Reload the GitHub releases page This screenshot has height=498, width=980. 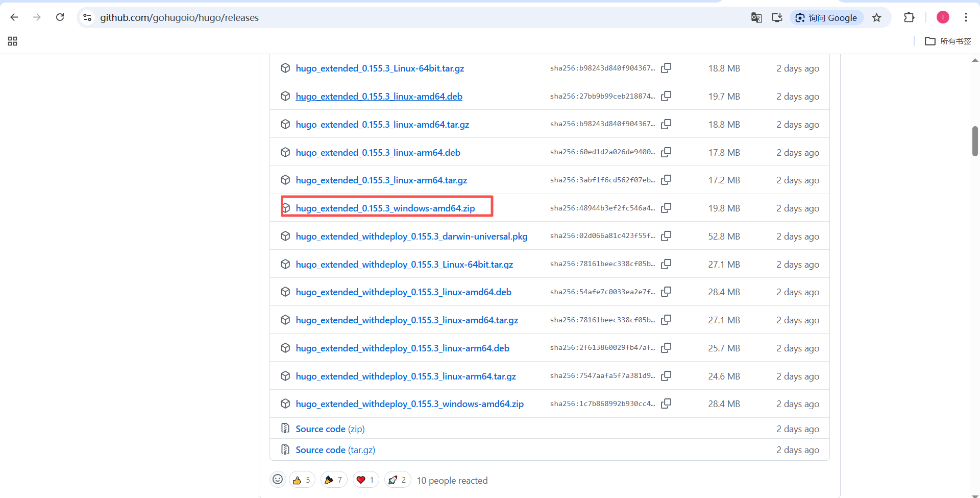point(60,17)
